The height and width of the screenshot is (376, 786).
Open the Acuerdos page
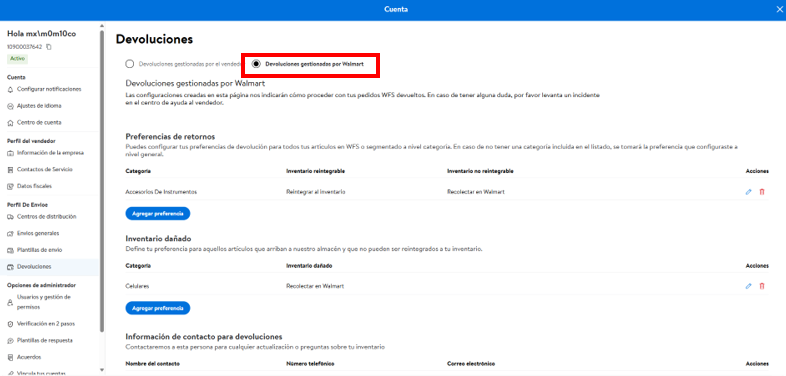29,357
